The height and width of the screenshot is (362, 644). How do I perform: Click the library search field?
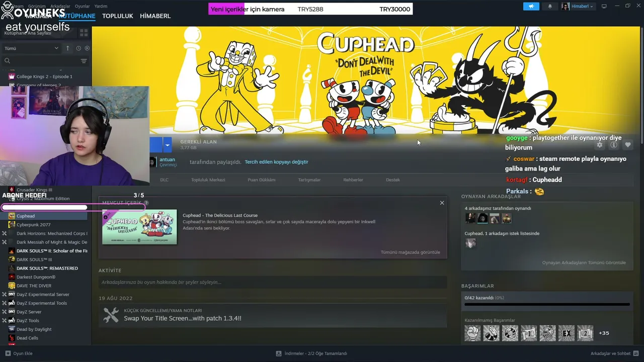point(40,61)
